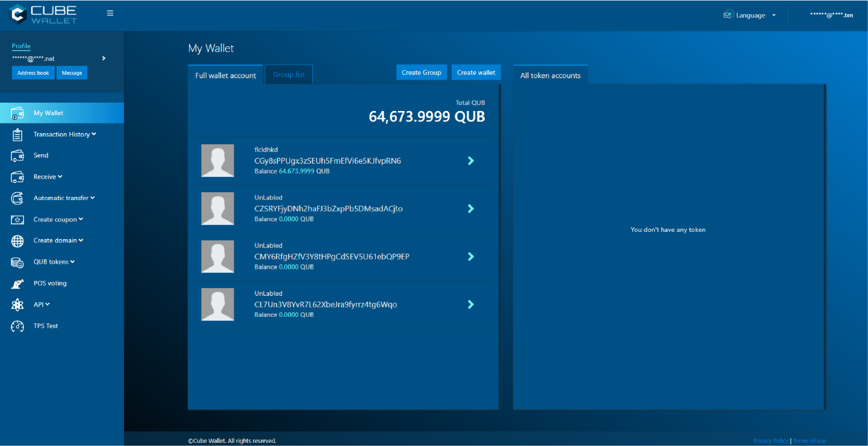Click the TPS Test gauge icon
The width and height of the screenshot is (868, 446).
pos(17,326)
